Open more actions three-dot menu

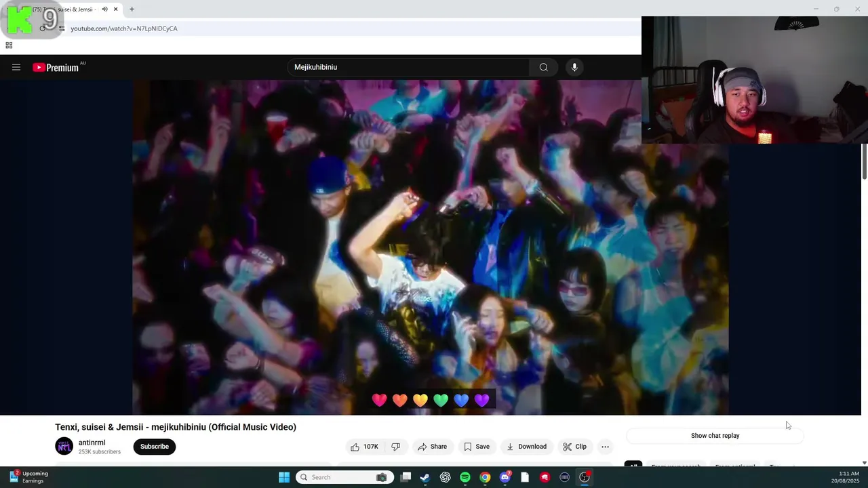coord(605,447)
